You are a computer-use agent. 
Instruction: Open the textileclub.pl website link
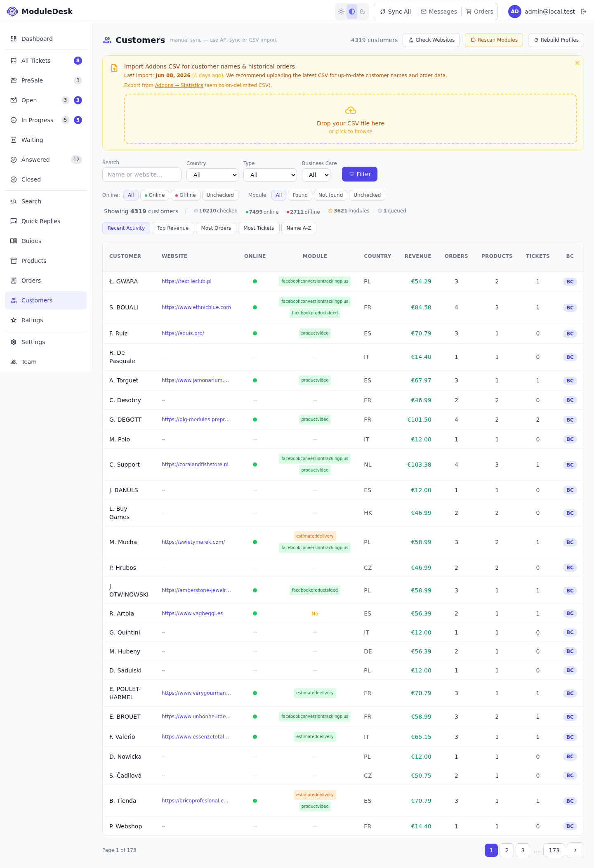click(186, 281)
